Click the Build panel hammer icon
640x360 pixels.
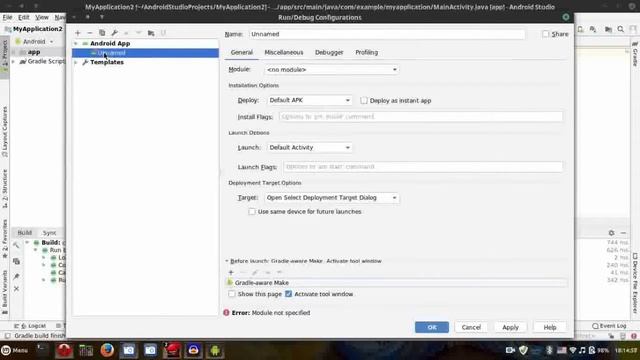click(x=16, y=245)
